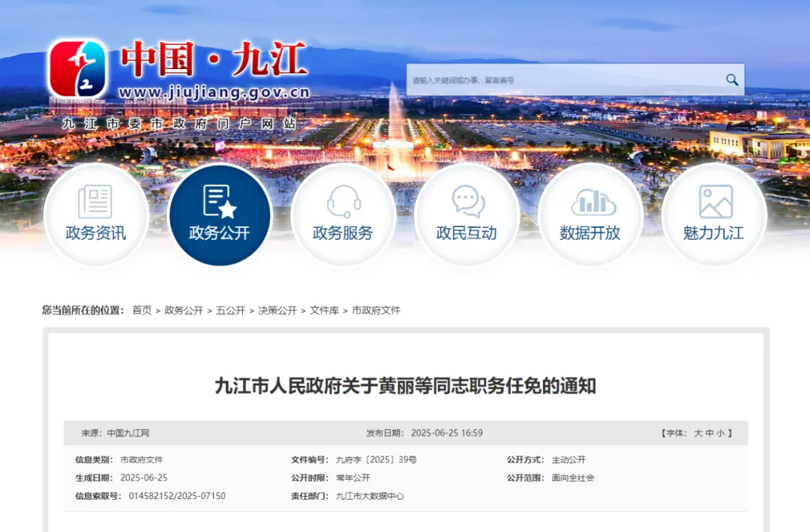Open 文件库 breadcrumb link
810x532 pixels.
(325, 310)
